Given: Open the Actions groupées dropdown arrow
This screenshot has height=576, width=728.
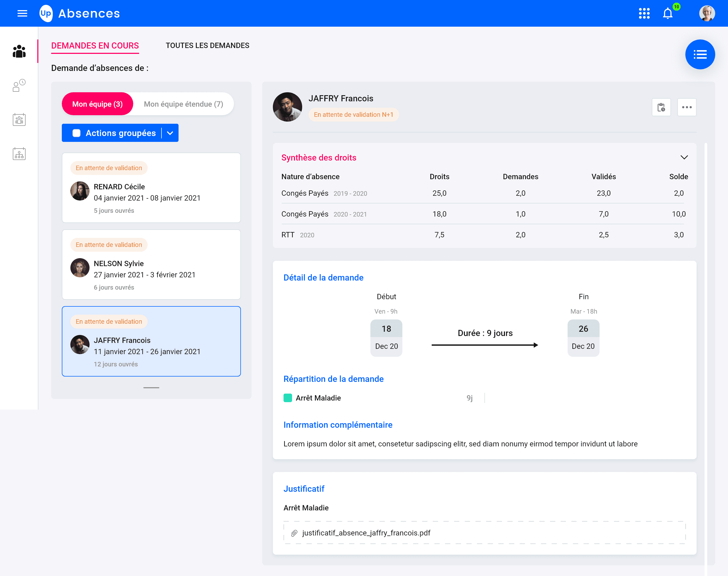Looking at the screenshot, I should point(170,133).
